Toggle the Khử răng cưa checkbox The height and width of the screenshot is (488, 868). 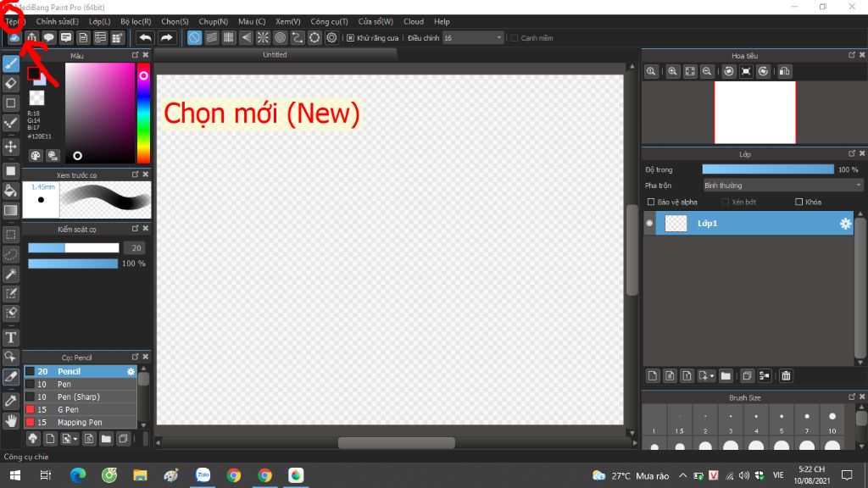point(350,38)
